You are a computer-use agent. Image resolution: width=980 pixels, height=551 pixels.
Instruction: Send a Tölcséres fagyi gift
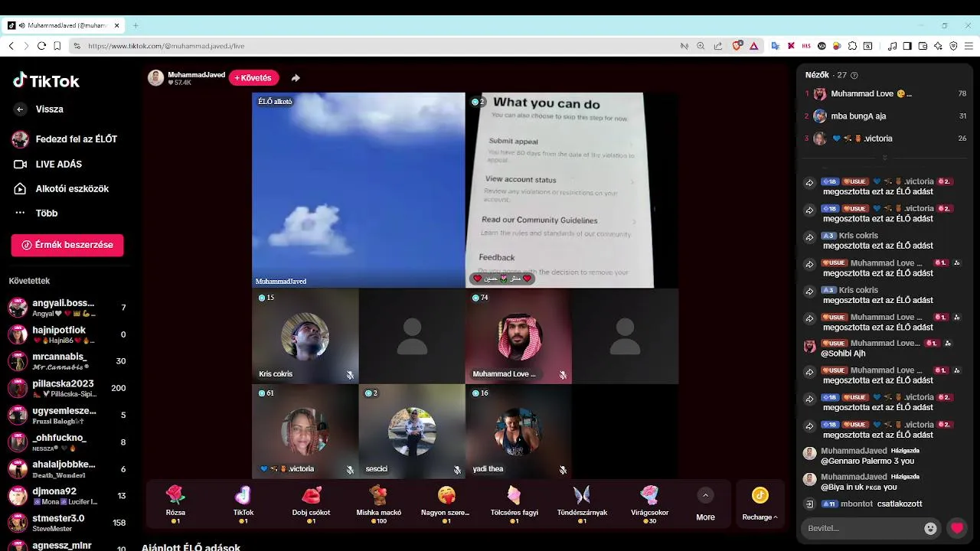(x=514, y=504)
